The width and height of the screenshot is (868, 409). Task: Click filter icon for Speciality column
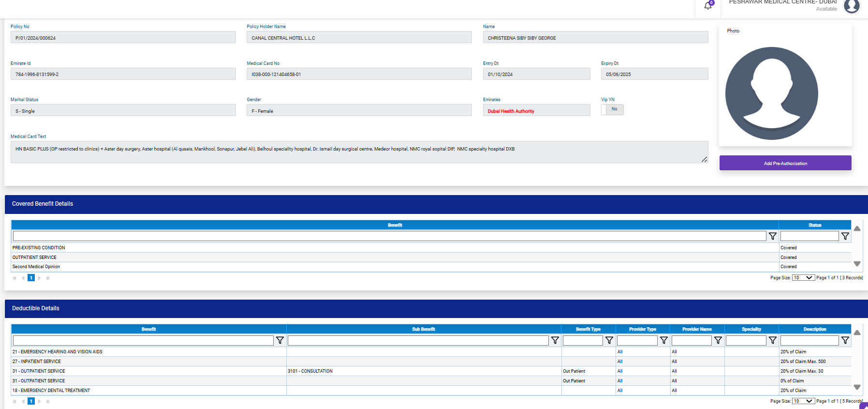(x=772, y=340)
